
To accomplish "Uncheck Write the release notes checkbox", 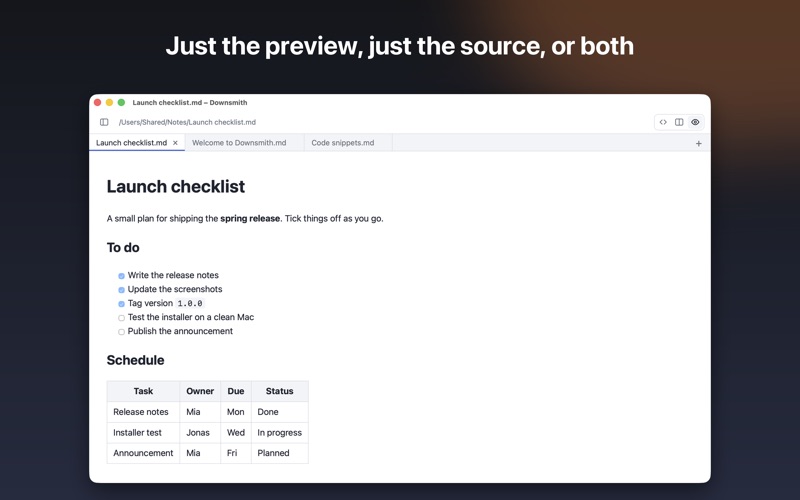I will [121, 276].
